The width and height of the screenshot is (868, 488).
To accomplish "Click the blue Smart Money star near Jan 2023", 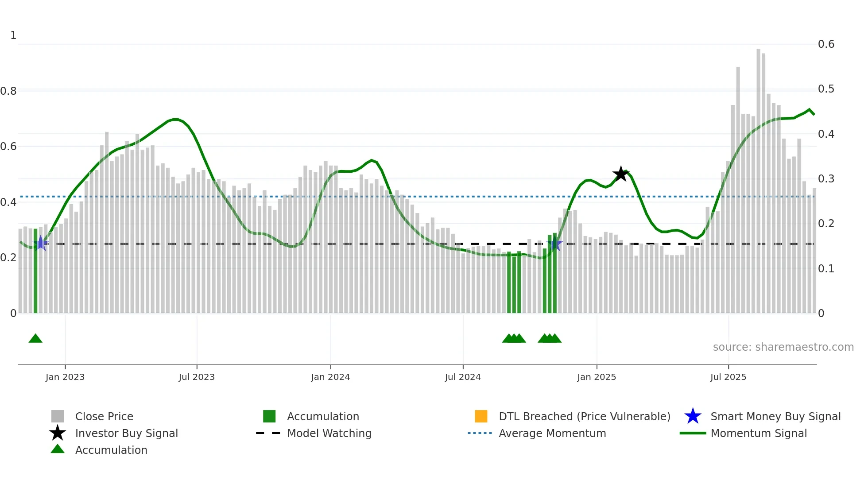I will pyautogui.click(x=41, y=243).
